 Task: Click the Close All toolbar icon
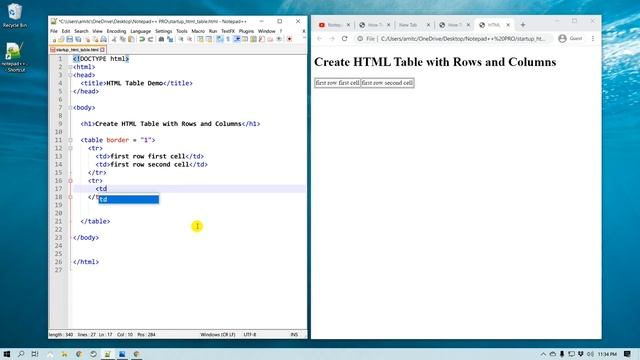pos(95,39)
